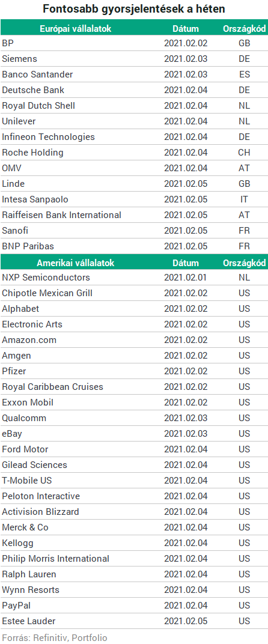Image resolution: width=268 pixels, height=644 pixels.
Task: Click Amazon.com in the list
Action: (x=29, y=339)
